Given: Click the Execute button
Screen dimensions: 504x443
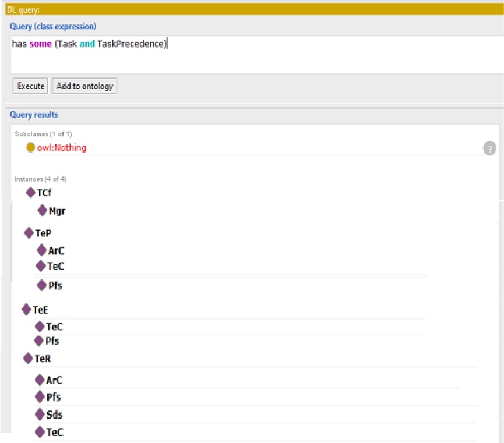Looking at the screenshot, I should [30, 86].
